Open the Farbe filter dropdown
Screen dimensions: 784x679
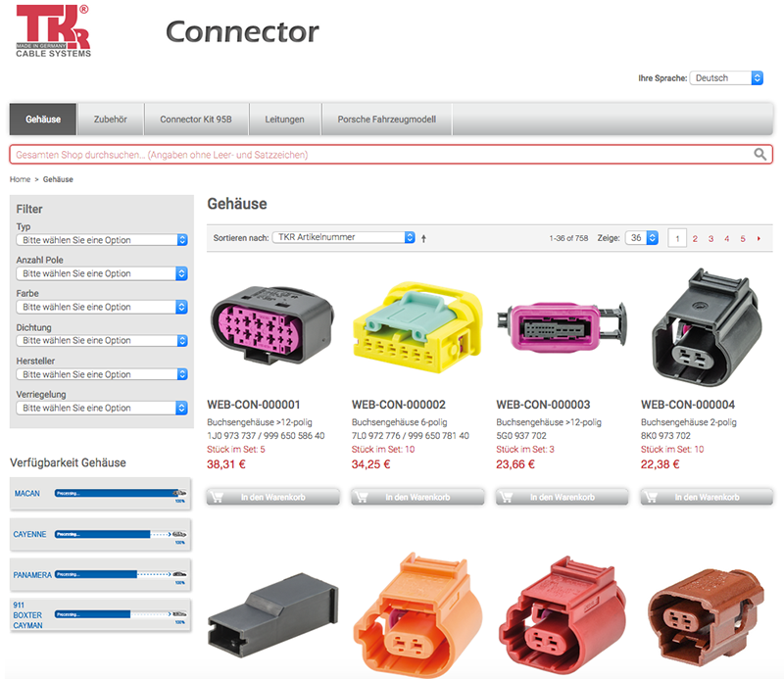pyautogui.click(x=102, y=307)
